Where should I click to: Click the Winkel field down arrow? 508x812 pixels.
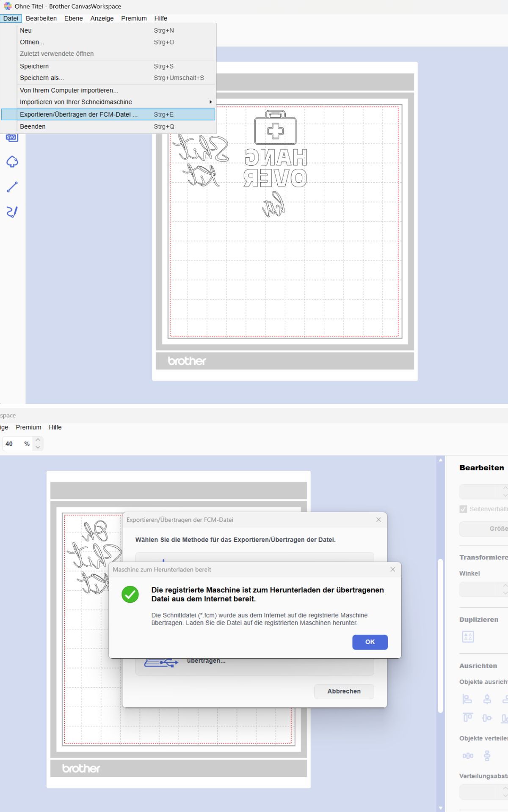tap(505, 593)
